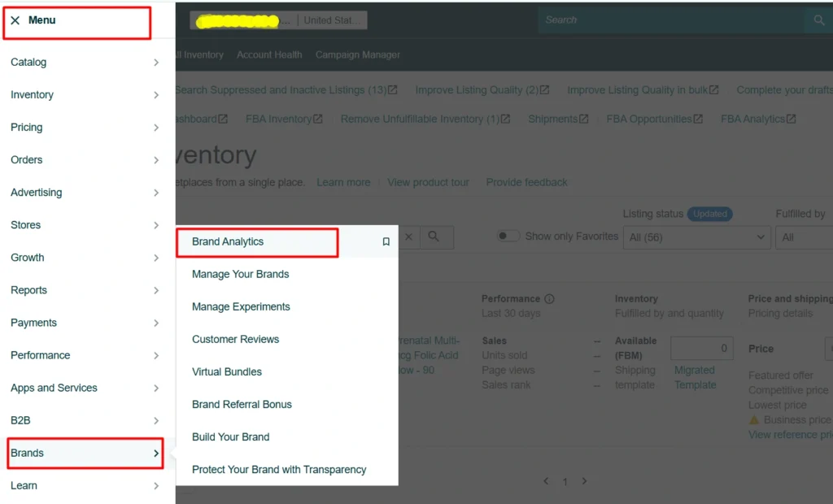The image size is (833, 504).
Task: Enable the Show only Favorites toggle
Action: coord(508,236)
